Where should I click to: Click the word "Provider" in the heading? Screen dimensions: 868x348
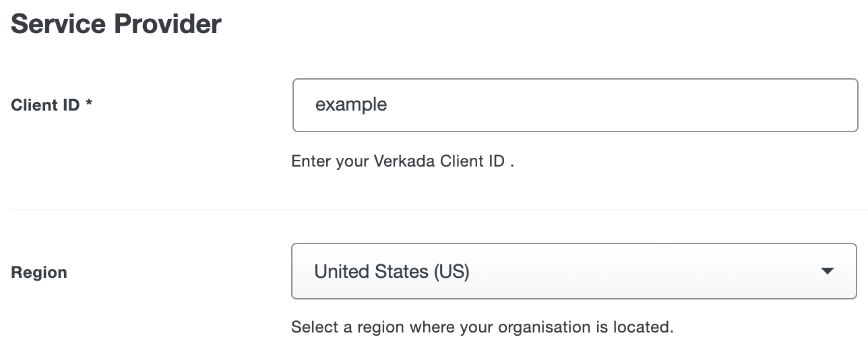click(x=167, y=24)
